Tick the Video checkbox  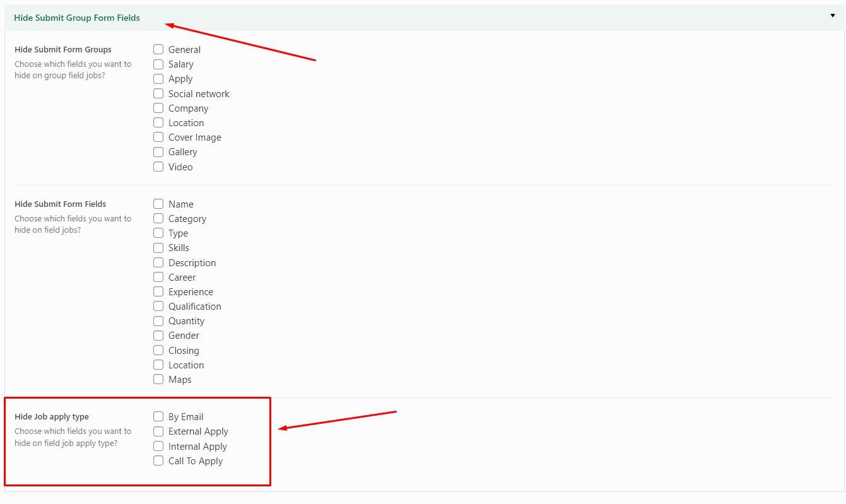click(x=158, y=167)
